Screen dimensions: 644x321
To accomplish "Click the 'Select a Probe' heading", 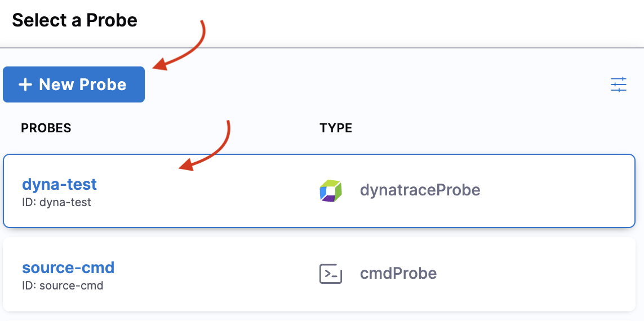I will (74, 21).
